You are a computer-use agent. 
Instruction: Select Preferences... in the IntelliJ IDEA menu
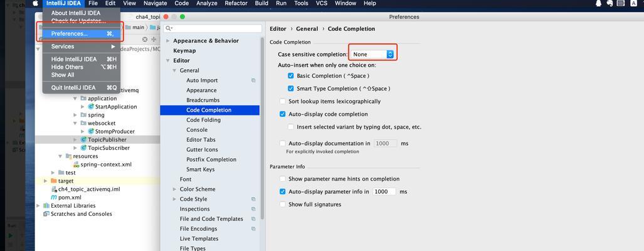82,34
